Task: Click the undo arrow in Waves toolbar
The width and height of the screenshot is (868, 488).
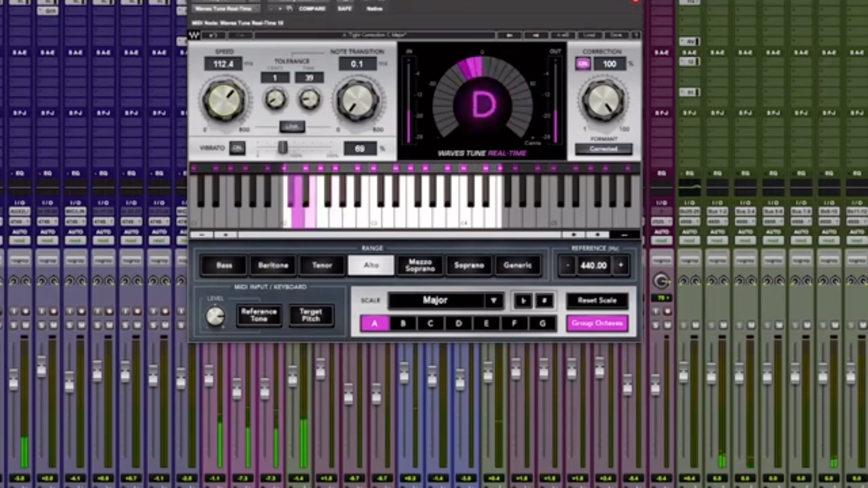Action: click(213, 35)
